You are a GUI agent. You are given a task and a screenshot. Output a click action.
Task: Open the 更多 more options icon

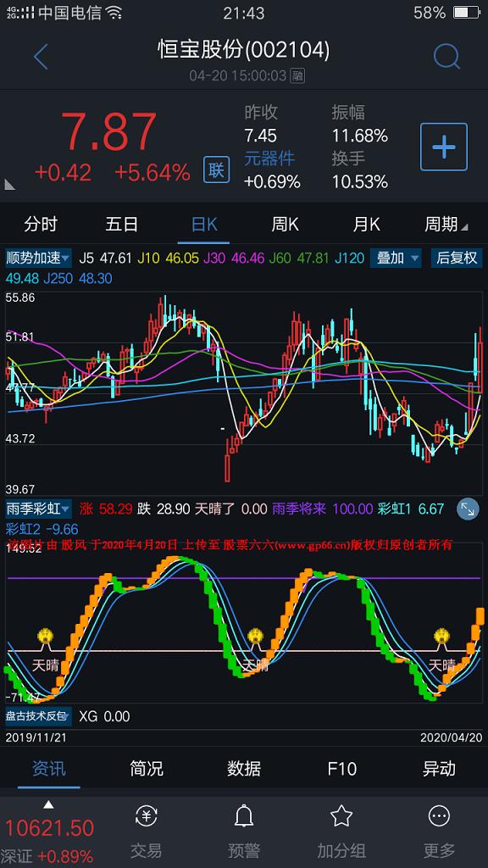click(439, 816)
